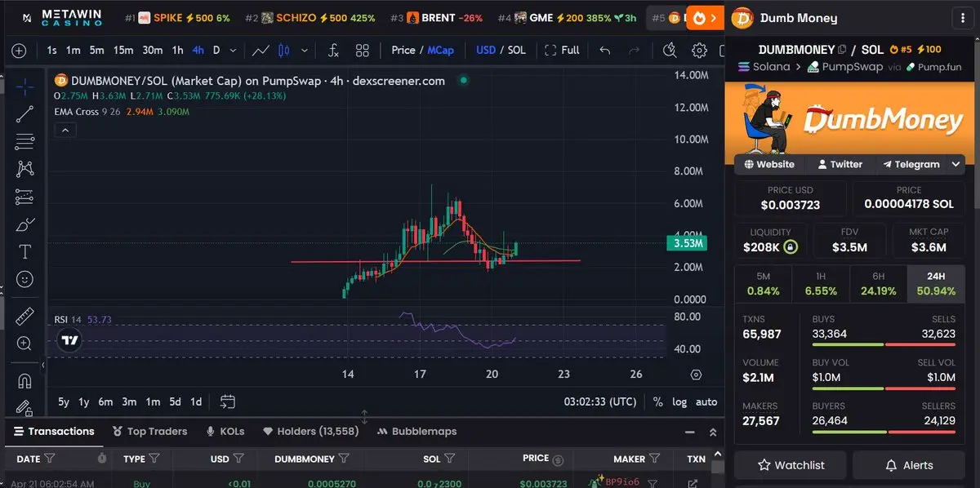This screenshot has height=488, width=980.
Task: Copy the DUMBMONEY token address icon
Action: tap(843, 50)
